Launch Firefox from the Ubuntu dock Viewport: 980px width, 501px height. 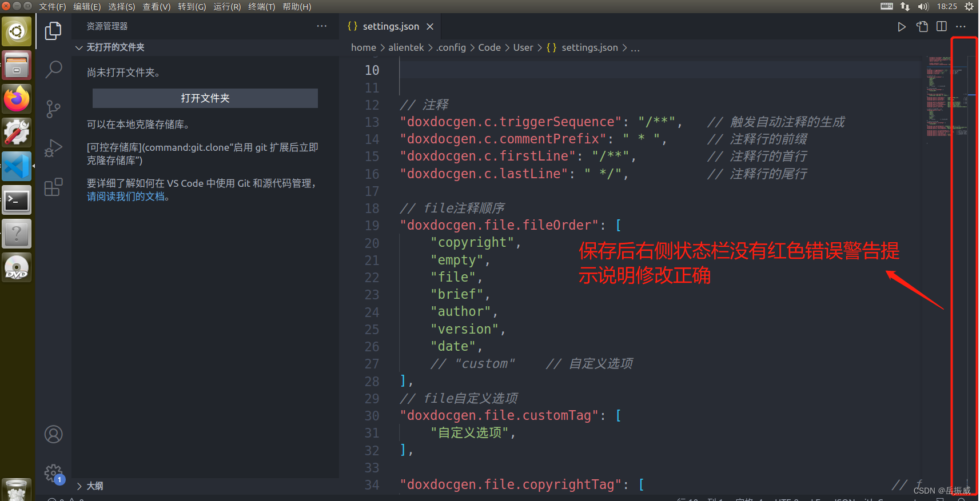click(x=17, y=99)
